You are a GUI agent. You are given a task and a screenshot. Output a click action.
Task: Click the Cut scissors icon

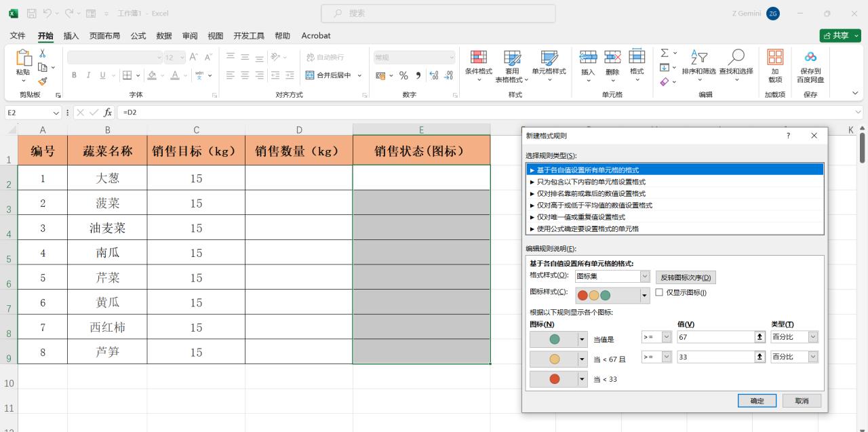tap(42, 54)
